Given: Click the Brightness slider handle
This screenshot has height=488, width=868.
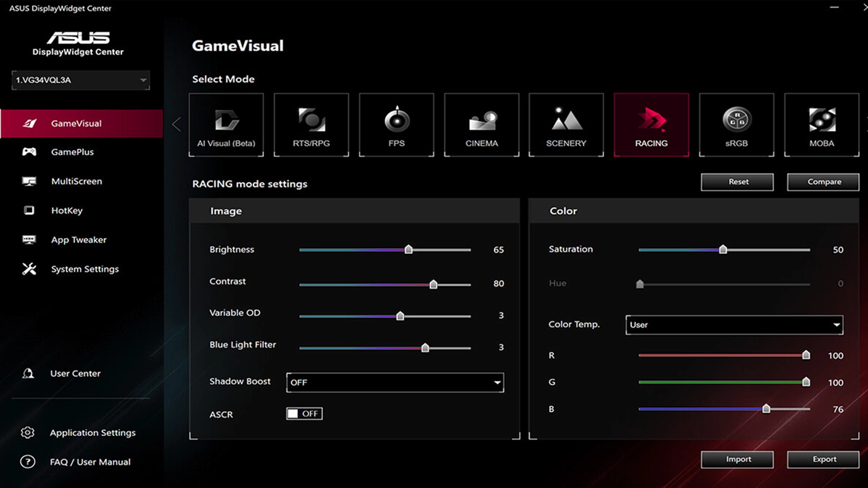Looking at the screenshot, I should [409, 249].
